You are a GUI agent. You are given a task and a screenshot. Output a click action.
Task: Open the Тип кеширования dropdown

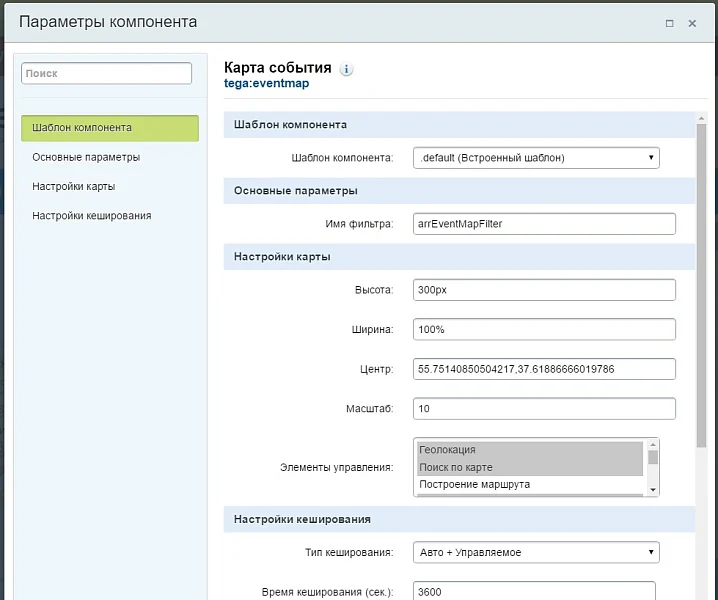coord(536,552)
